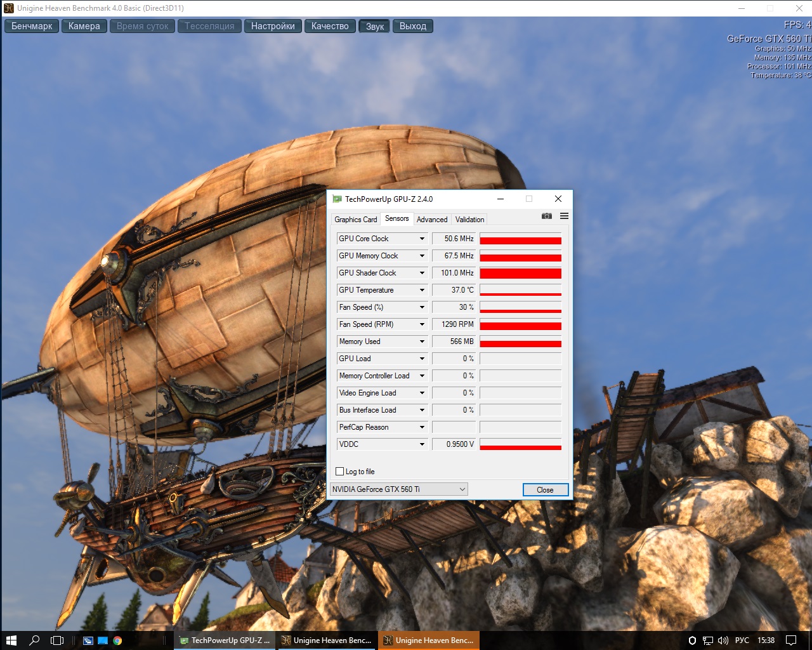Screen dimensions: 812x650
Task: Minimize the GPU-Z window
Action: click(x=501, y=199)
